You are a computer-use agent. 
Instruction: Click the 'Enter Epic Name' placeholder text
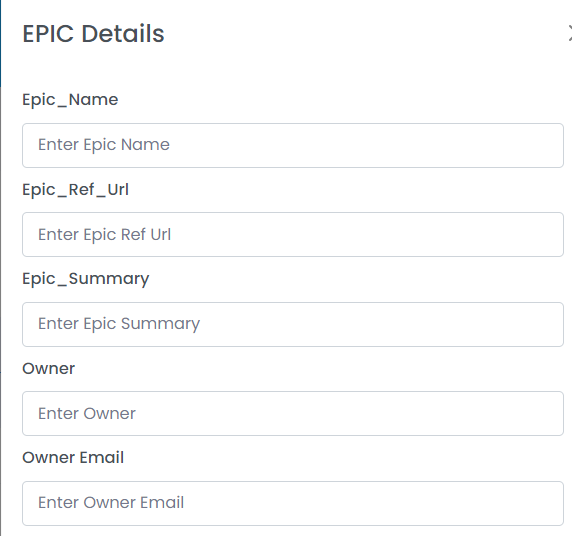click(104, 145)
